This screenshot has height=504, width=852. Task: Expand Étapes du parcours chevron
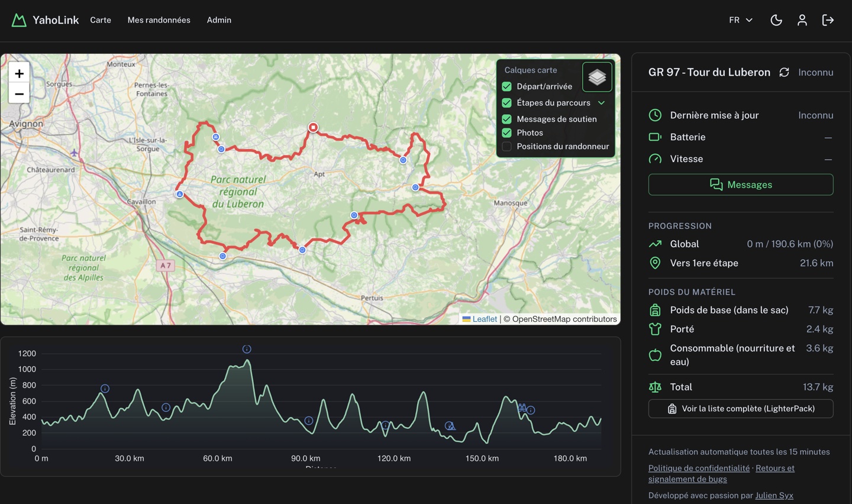click(x=602, y=102)
